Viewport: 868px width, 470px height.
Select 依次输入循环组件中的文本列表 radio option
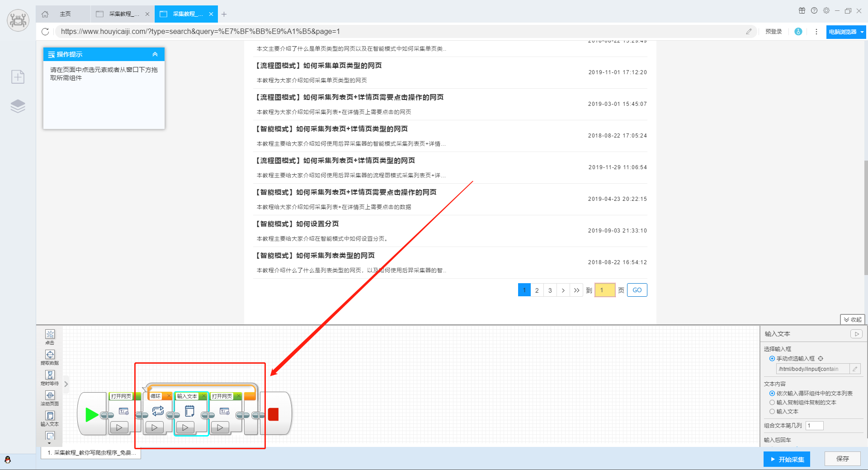tap(772, 394)
